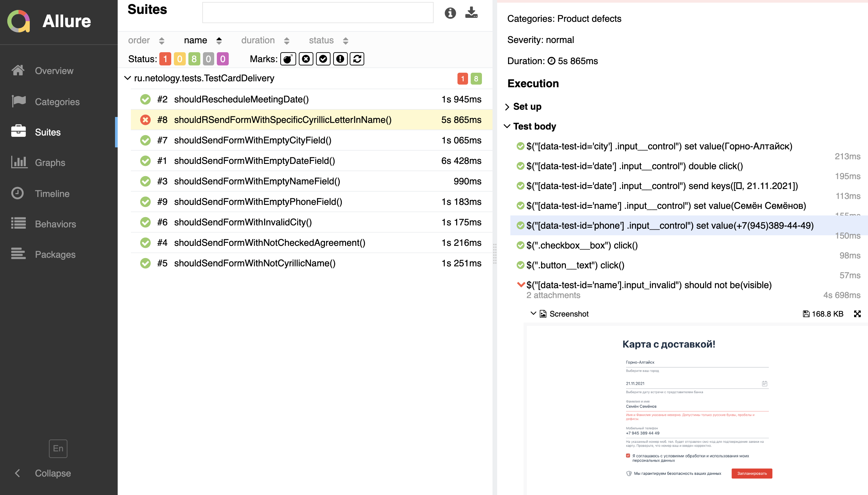Image resolution: width=868 pixels, height=495 pixels.
Task: Open the Timeline page
Action: click(x=59, y=193)
